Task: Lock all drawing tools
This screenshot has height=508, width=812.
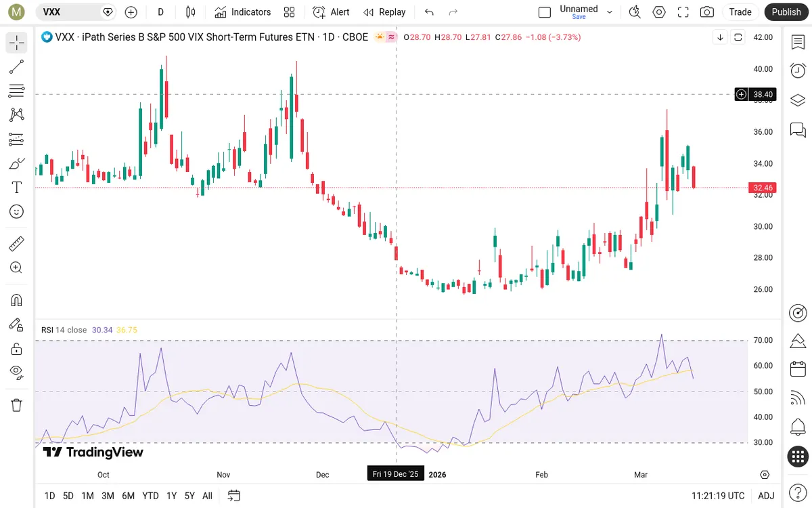Action: (x=17, y=349)
